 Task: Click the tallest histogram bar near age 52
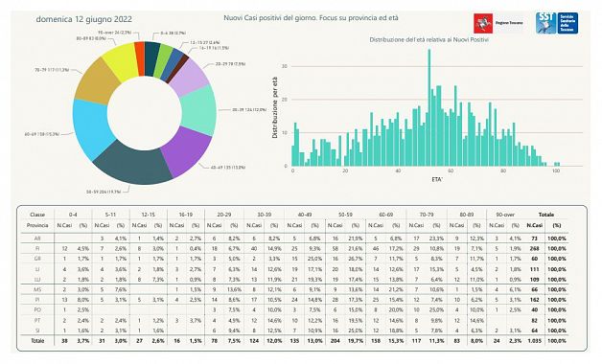click(429, 107)
